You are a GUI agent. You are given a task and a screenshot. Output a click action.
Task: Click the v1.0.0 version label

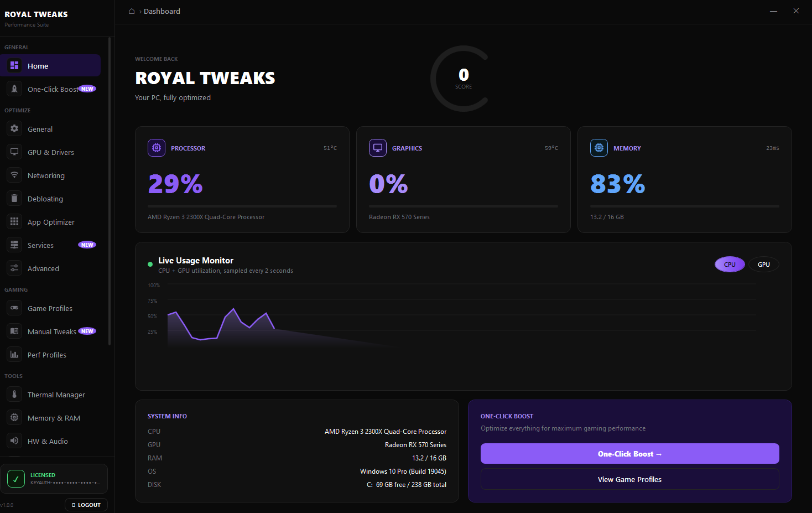(7, 505)
